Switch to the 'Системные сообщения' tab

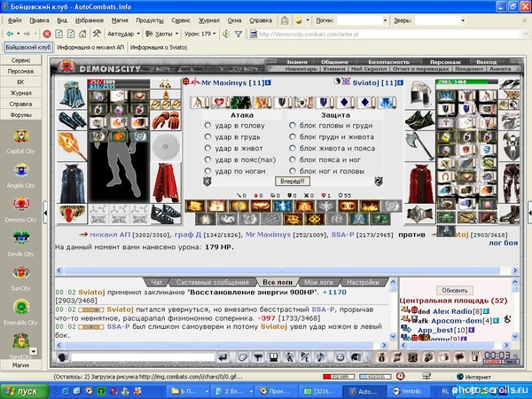click(x=213, y=282)
